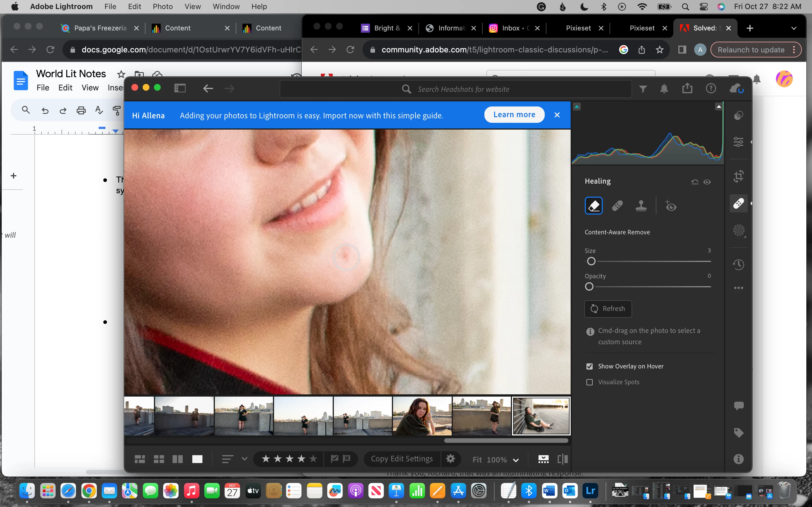Image resolution: width=812 pixels, height=507 pixels.
Task: Collapse the histogram with the top triangle
Action: click(719, 107)
